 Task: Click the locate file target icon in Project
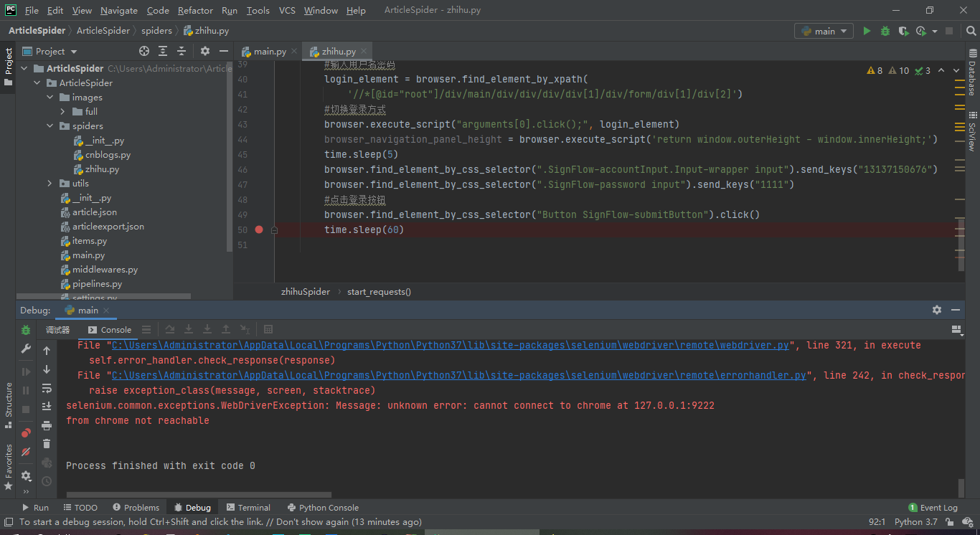pyautogui.click(x=144, y=51)
